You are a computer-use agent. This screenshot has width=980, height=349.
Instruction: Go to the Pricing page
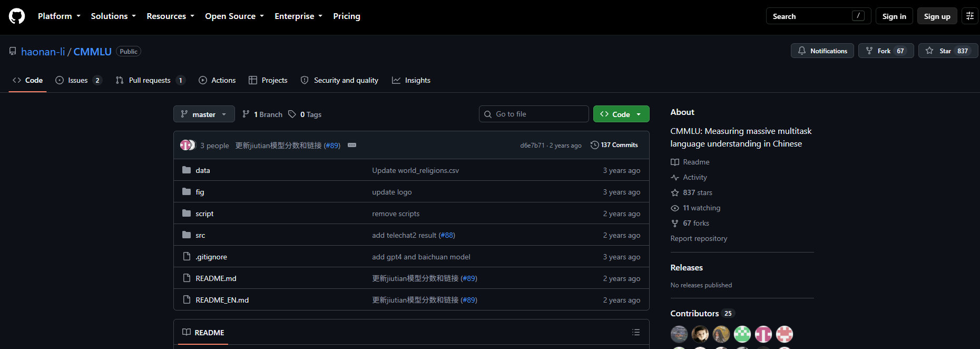[x=347, y=16]
